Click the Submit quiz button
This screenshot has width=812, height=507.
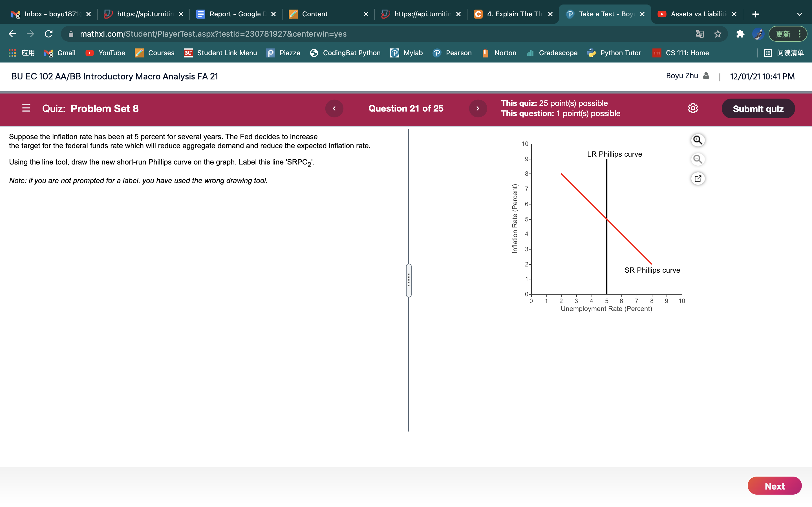(758, 108)
